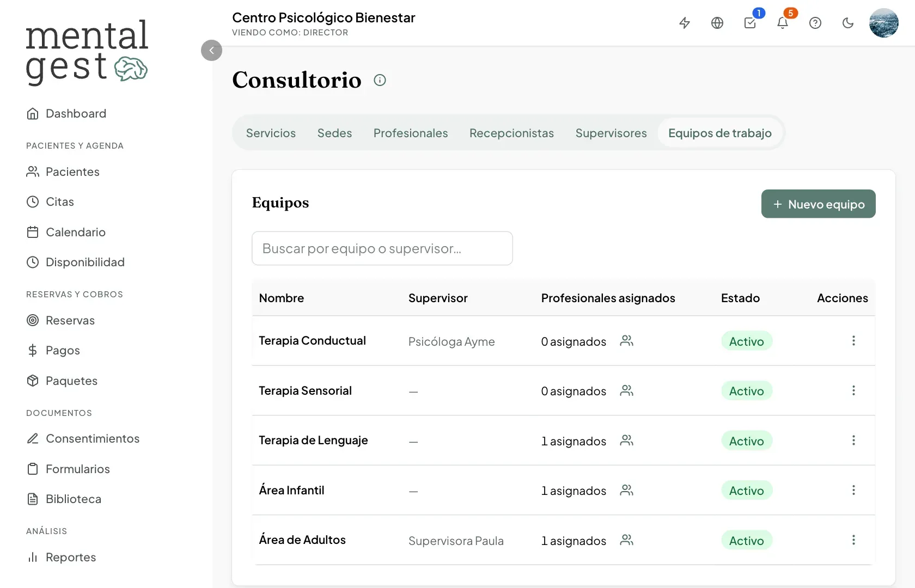
Task: Open actions menu for Terapia Sensorial
Action: tap(853, 390)
